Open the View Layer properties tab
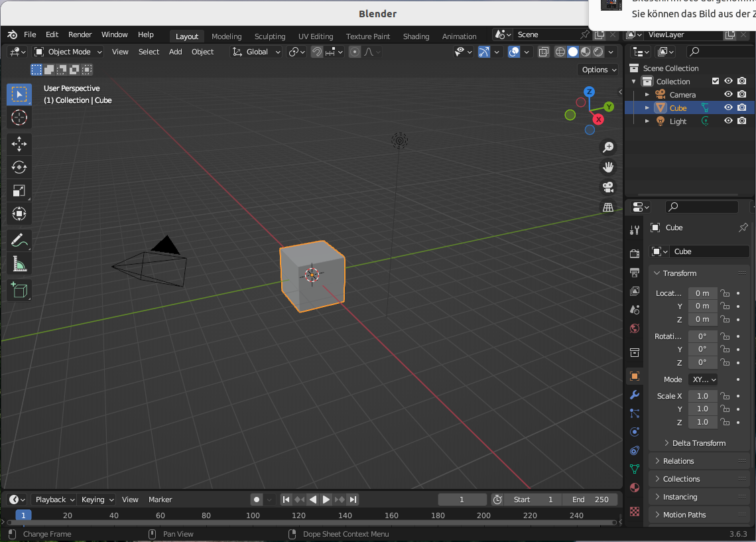 click(x=635, y=291)
